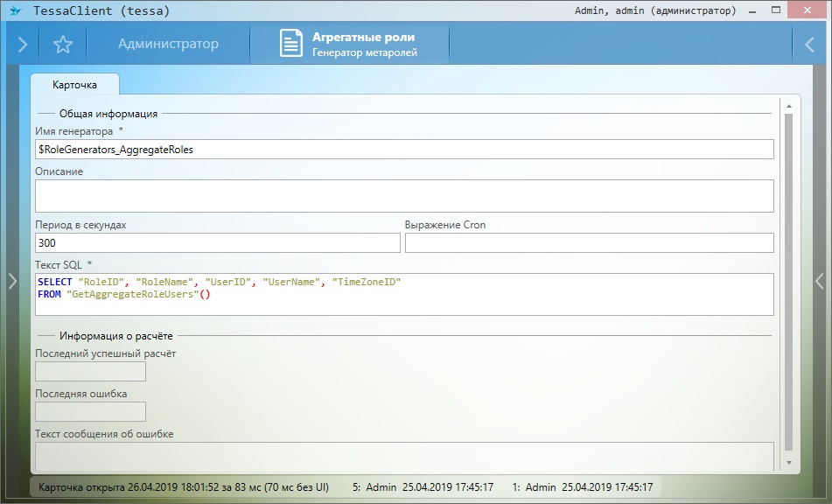
Task: Click the "5: Admin" status bar entry
Action: (x=423, y=486)
